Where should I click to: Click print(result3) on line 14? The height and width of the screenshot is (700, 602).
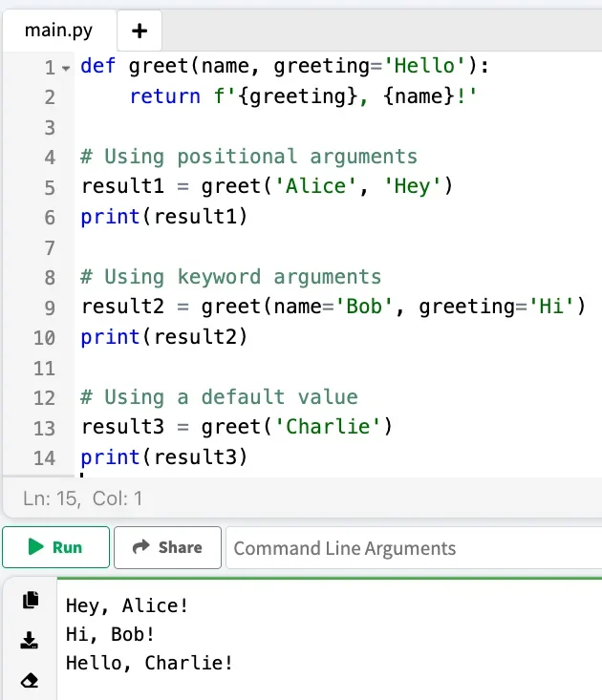coord(164,457)
